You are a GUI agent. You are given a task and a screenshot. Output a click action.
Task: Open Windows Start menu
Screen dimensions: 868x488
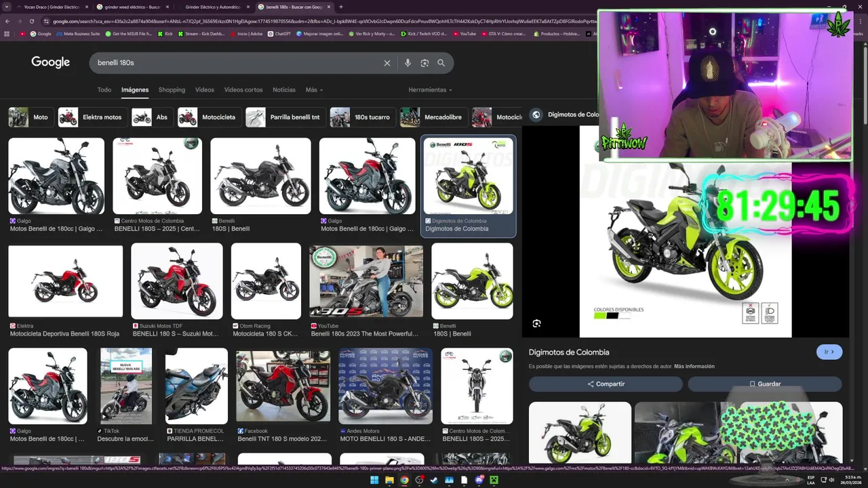pos(374,481)
